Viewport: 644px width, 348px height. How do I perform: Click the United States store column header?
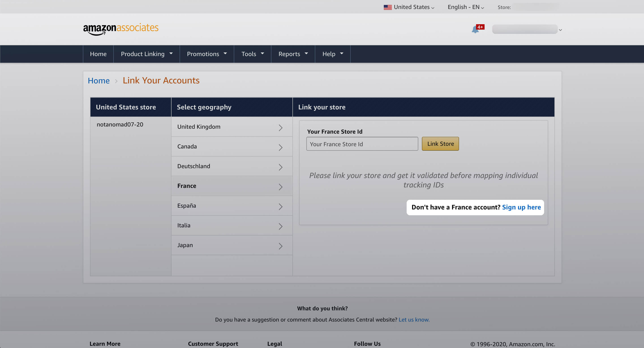point(131,107)
